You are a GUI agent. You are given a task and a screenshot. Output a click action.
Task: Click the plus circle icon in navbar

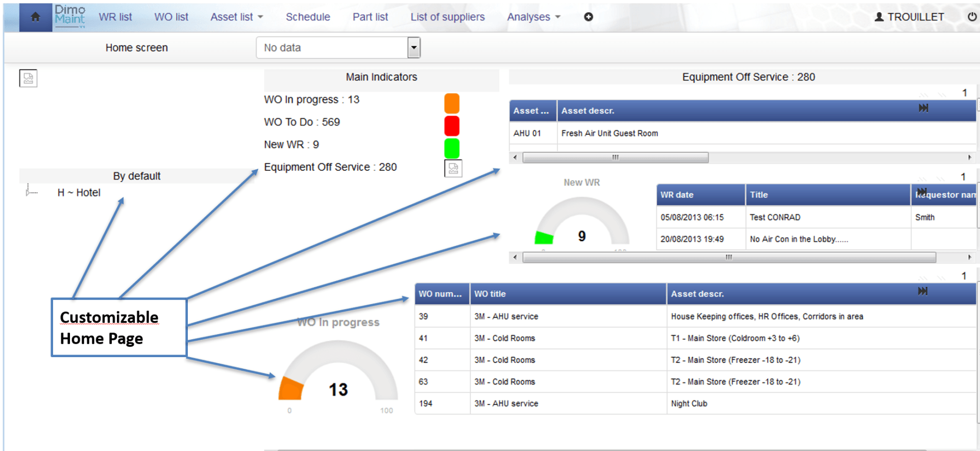click(x=589, y=17)
